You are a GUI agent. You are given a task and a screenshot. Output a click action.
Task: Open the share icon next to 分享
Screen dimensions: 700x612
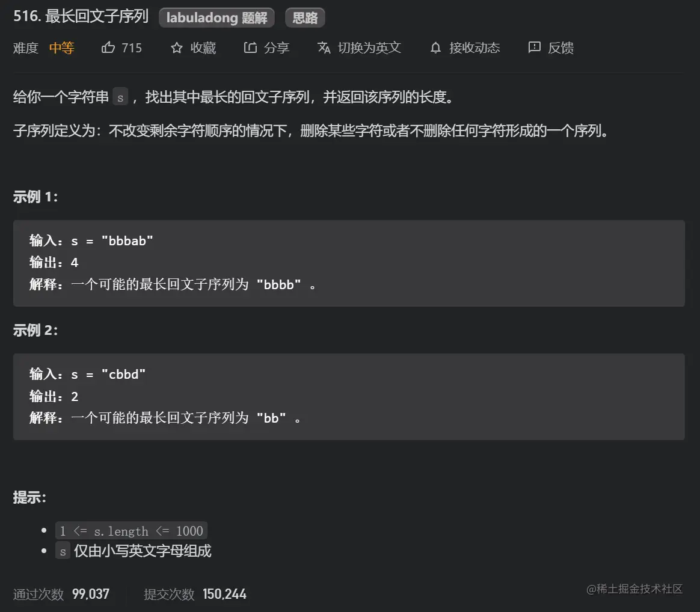coord(250,47)
